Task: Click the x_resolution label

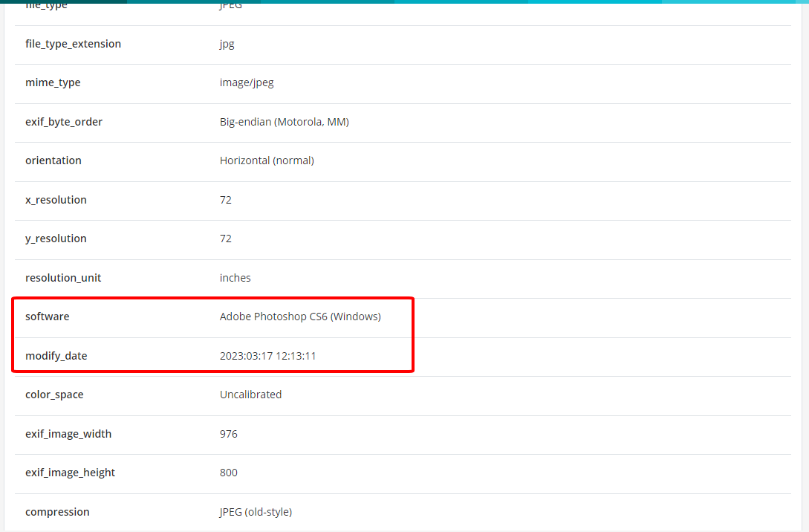Action: [56, 200]
